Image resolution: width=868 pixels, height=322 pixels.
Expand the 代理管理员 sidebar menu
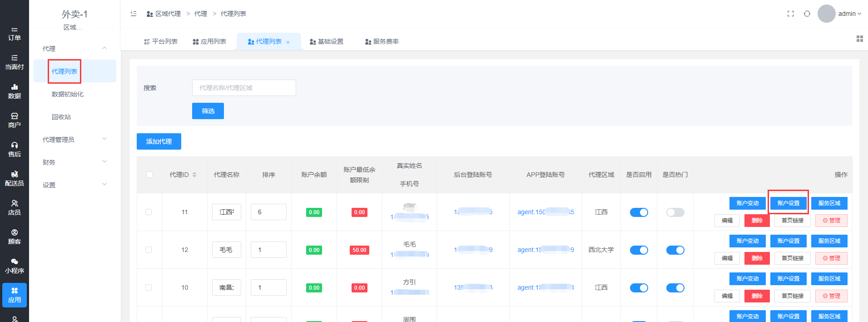(x=74, y=140)
